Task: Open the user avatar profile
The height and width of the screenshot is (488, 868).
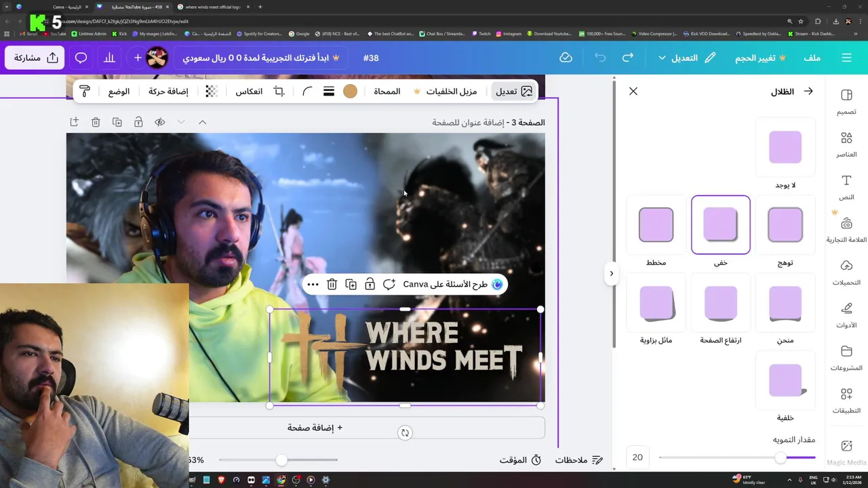Action: 157,58
